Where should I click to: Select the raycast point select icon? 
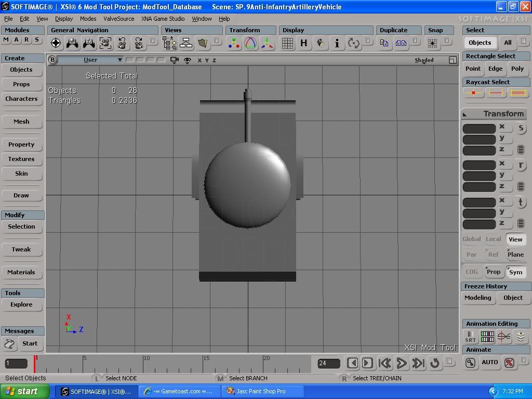click(473, 92)
